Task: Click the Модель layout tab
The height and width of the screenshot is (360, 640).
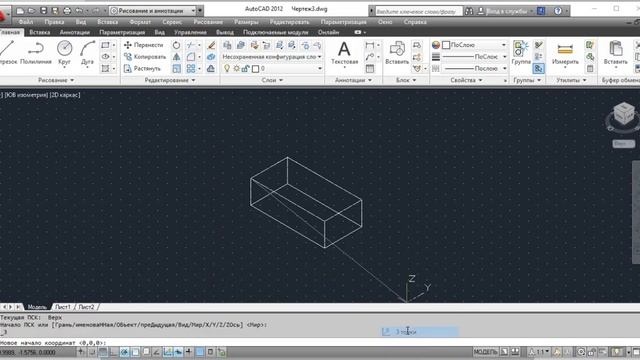Action: point(37,307)
